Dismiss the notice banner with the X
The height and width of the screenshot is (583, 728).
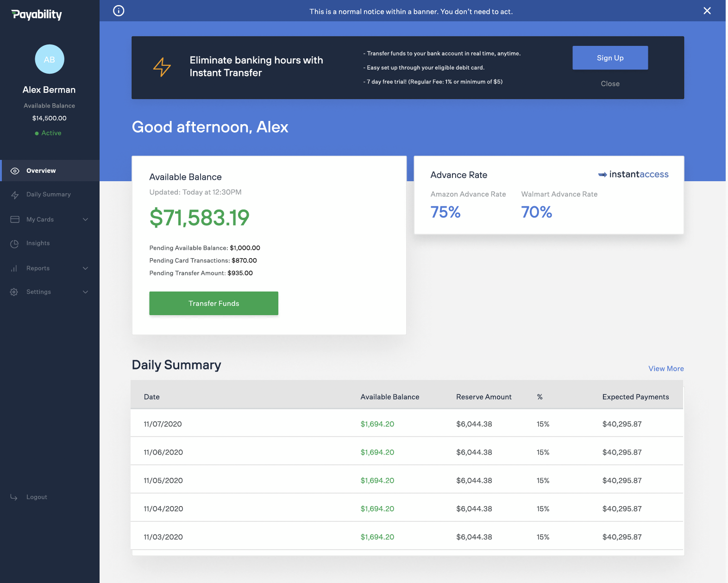pos(707,11)
